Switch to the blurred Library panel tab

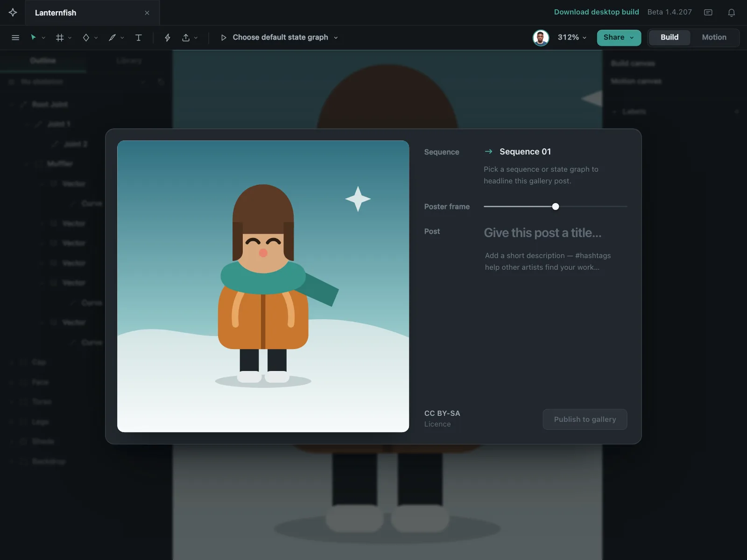click(x=129, y=61)
